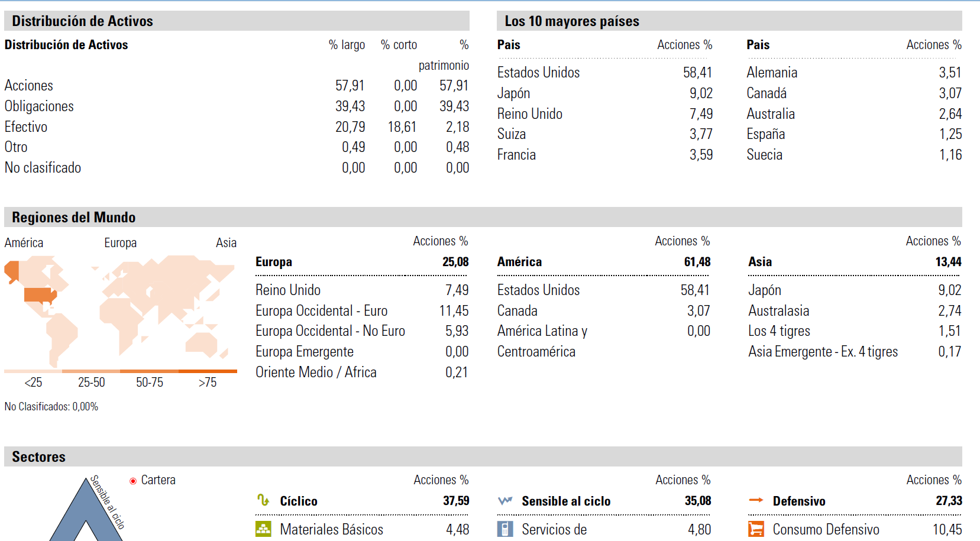Click the % largo column header
The width and height of the screenshot is (980, 541).
[347, 45]
